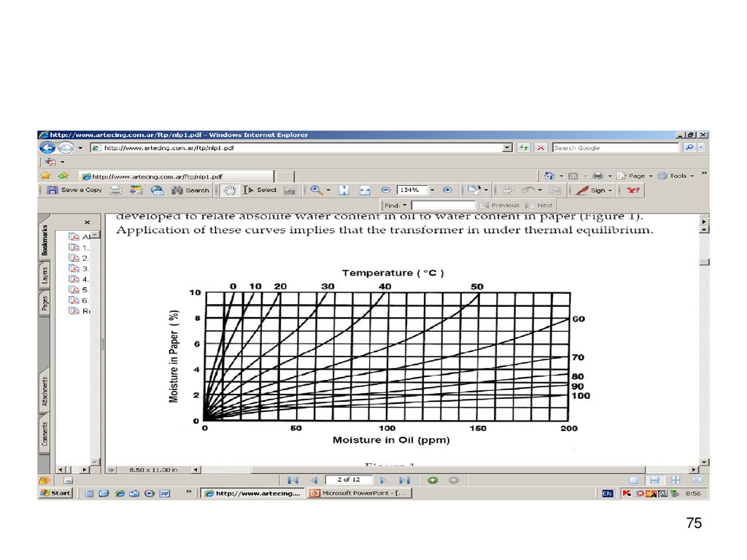Open the search provider dropdown arrow
Image resolution: width=747 pixels, height=560 pixels.
[701, 147]
